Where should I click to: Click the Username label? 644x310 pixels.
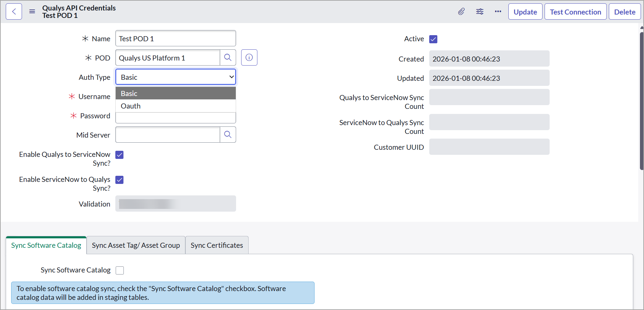[94, 97]
